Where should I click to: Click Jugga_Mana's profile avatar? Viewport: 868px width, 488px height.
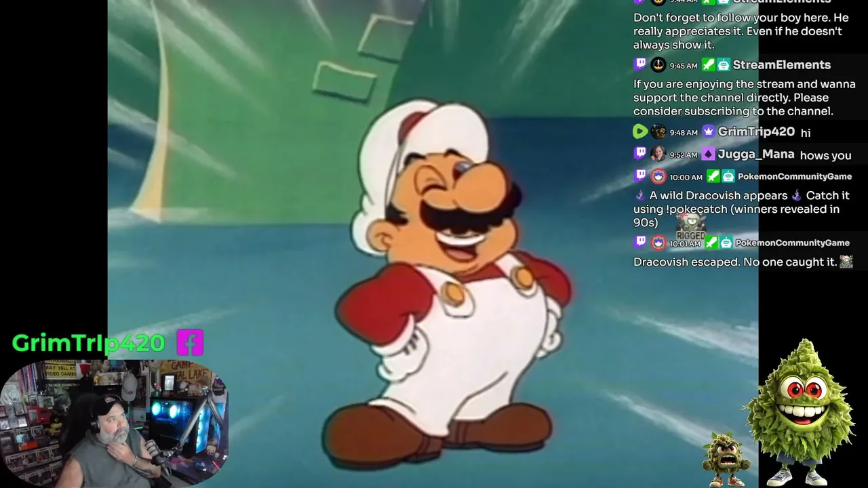pyautogui.click(x=658, y=154)
